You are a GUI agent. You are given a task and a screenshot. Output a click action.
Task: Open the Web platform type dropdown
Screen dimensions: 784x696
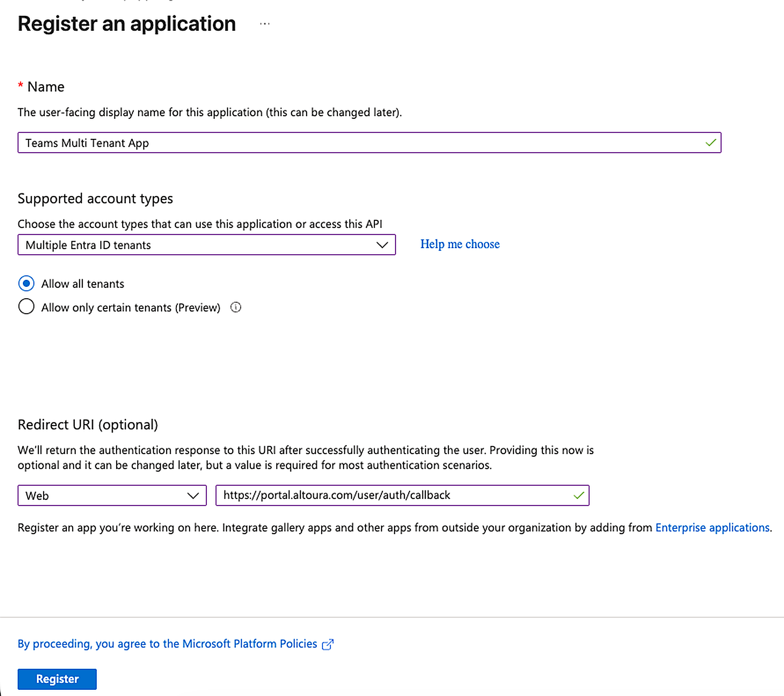coord(112,495)
